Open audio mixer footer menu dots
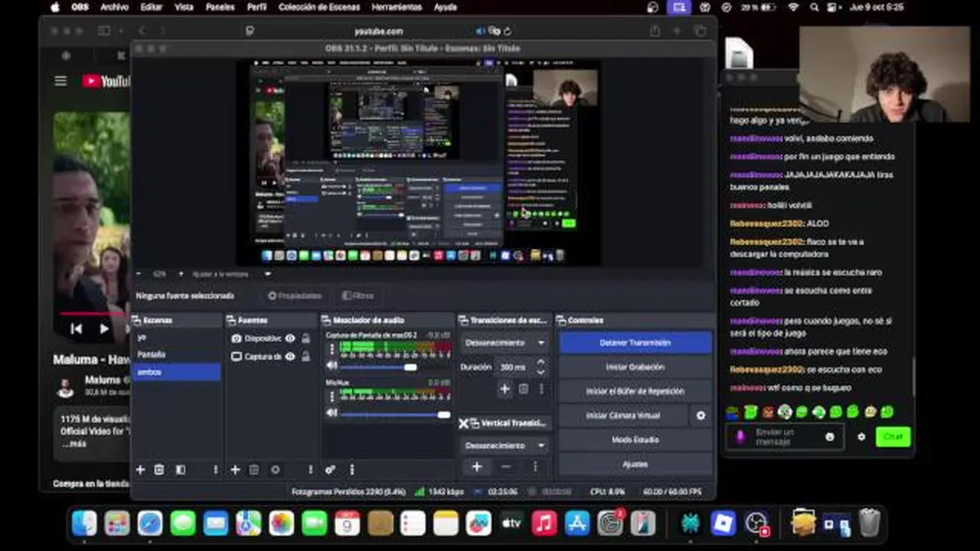The width and height of the screenshot is (980, 551). 351,470
